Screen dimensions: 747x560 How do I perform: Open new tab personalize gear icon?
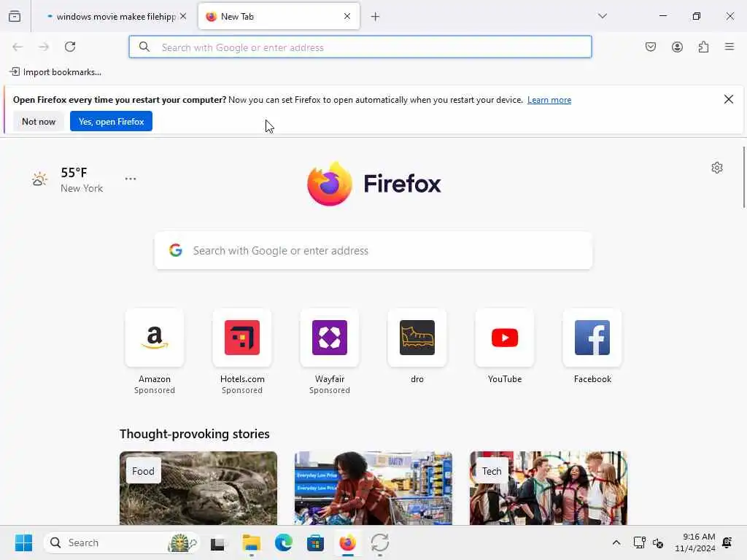[717, 168]
